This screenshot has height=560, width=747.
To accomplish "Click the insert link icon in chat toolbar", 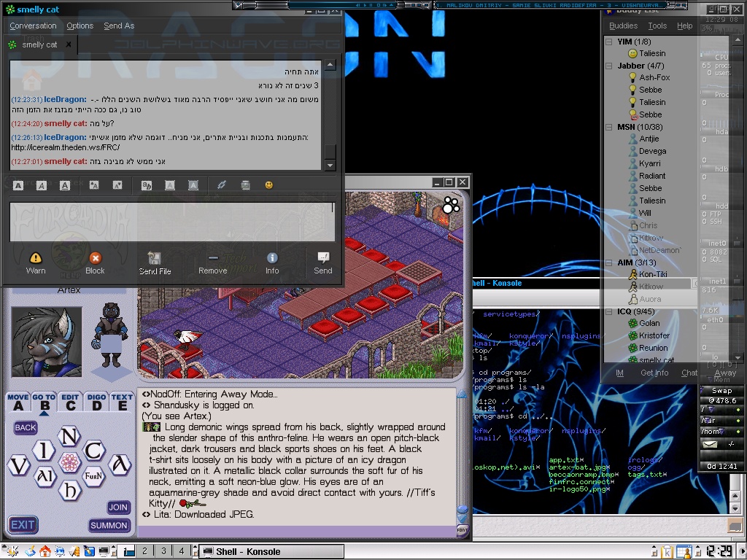I will [x=222, y=185].
